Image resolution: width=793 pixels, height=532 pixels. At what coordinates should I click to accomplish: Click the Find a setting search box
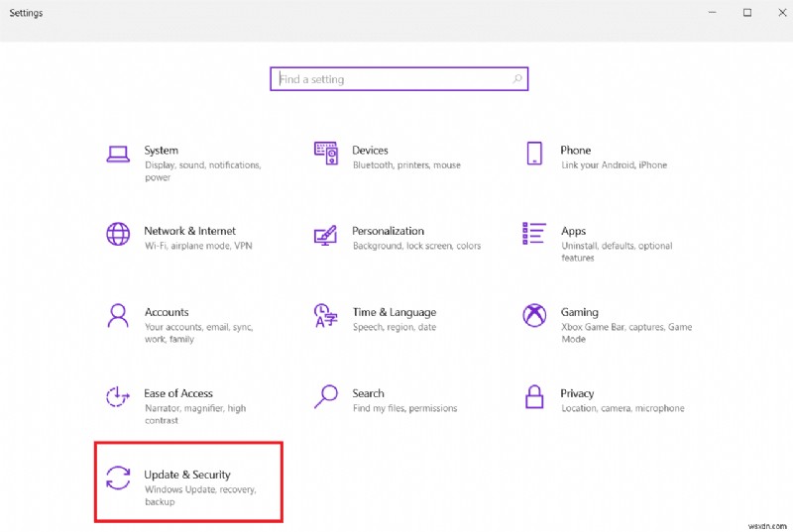[x=395, y=79]
